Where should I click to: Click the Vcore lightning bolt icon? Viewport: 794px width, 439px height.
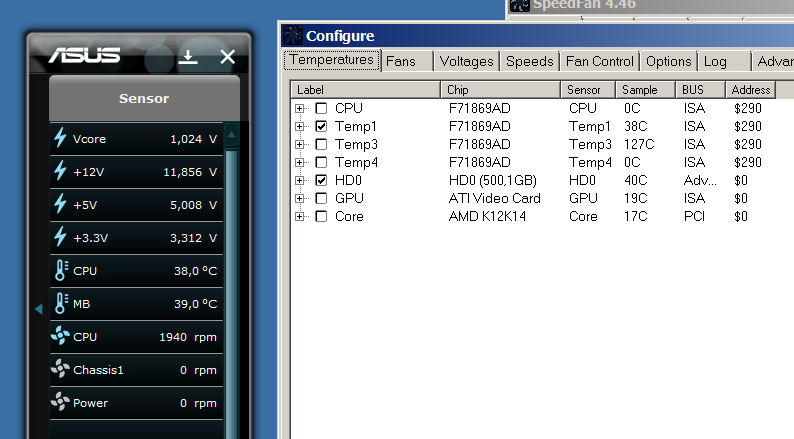[60, 138]
